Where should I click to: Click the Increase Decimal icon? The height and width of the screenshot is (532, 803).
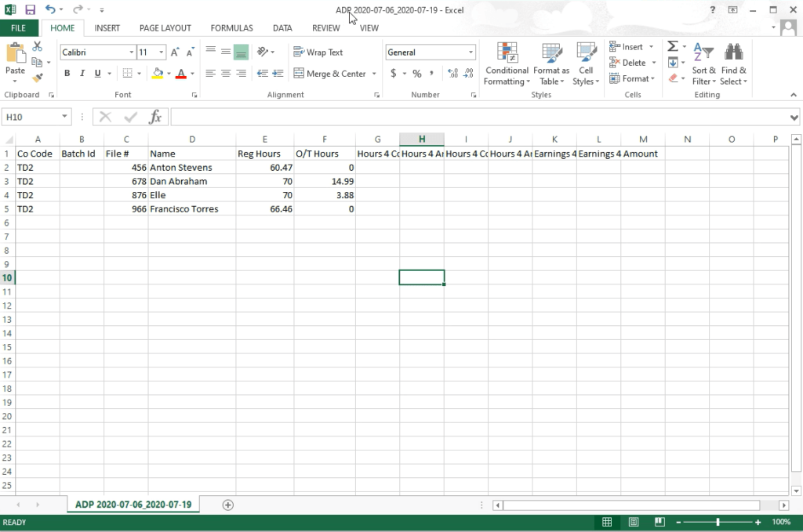pyautogui.click(x=452, y=73)
